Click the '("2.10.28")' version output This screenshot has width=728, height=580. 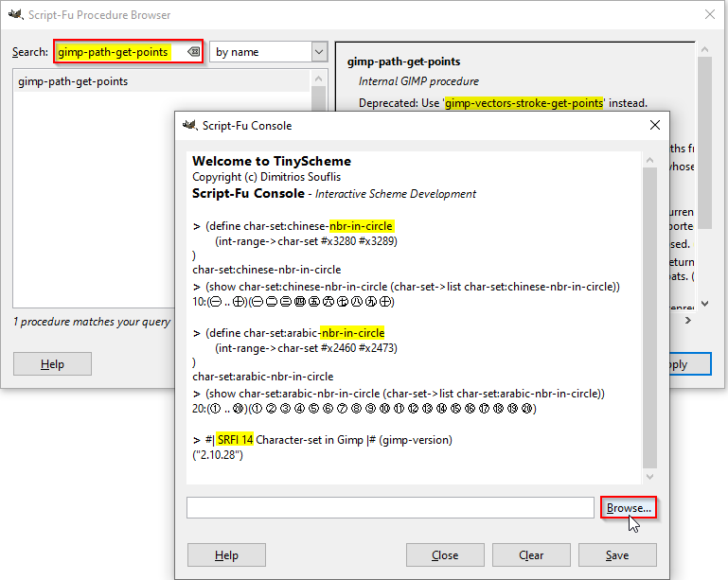click(218, 455)
